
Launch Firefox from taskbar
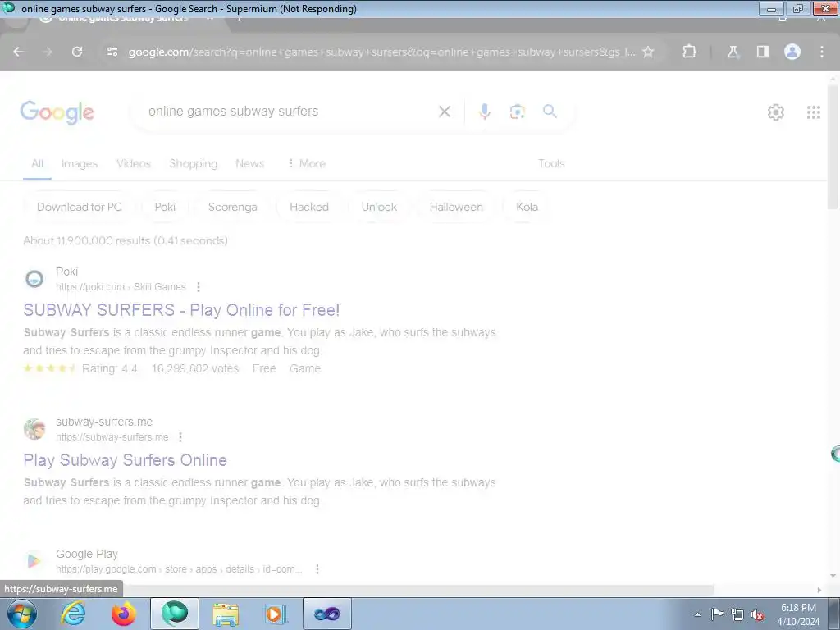123,614
